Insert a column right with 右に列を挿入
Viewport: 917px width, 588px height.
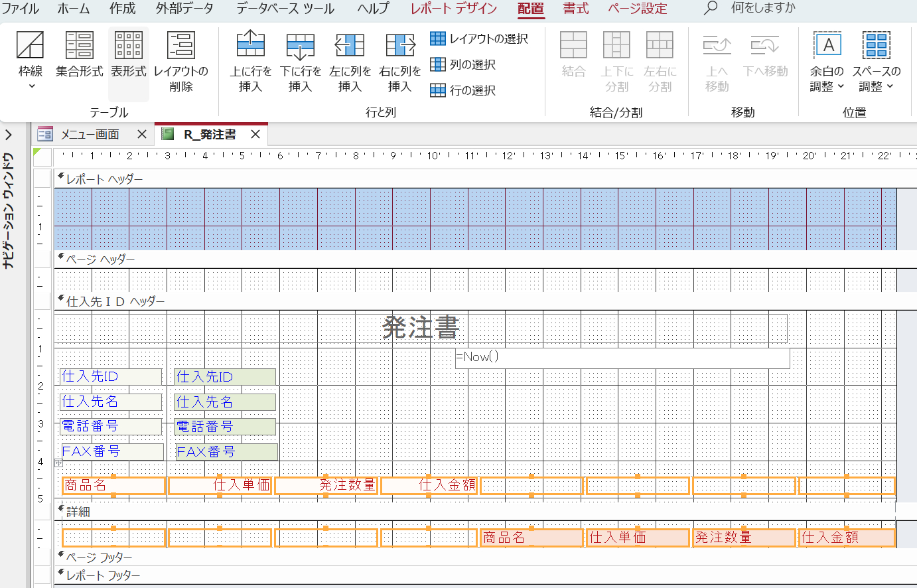coord(399,62)
